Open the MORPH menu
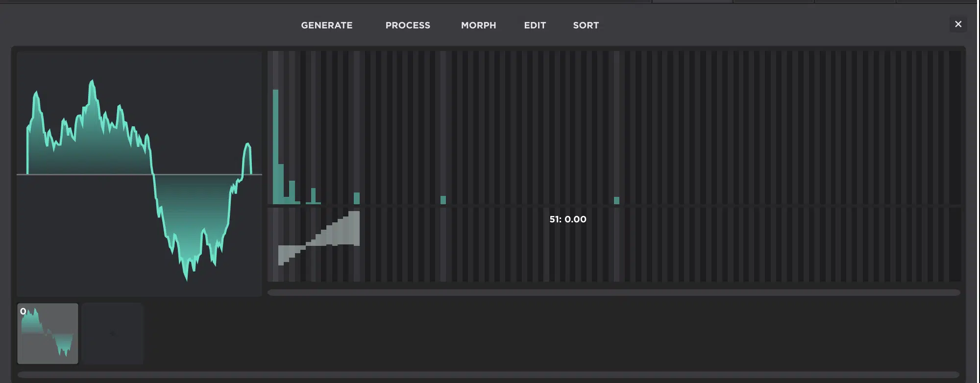 click(478, 25)
